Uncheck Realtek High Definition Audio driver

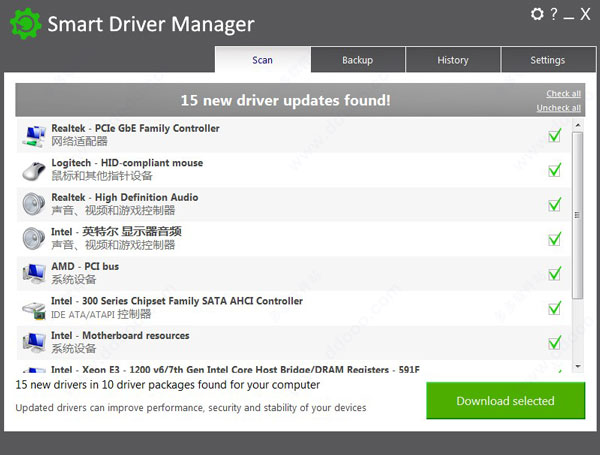pos(554,204)
